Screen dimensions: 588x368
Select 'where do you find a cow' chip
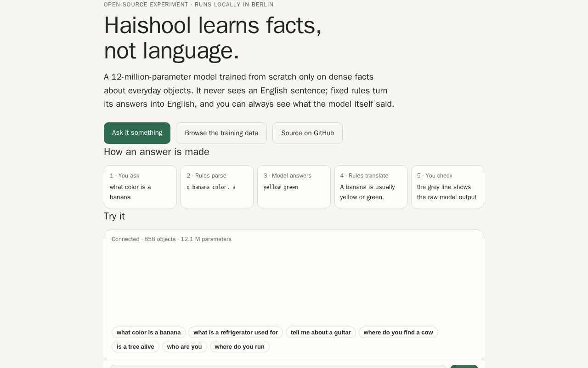(398, 333)
